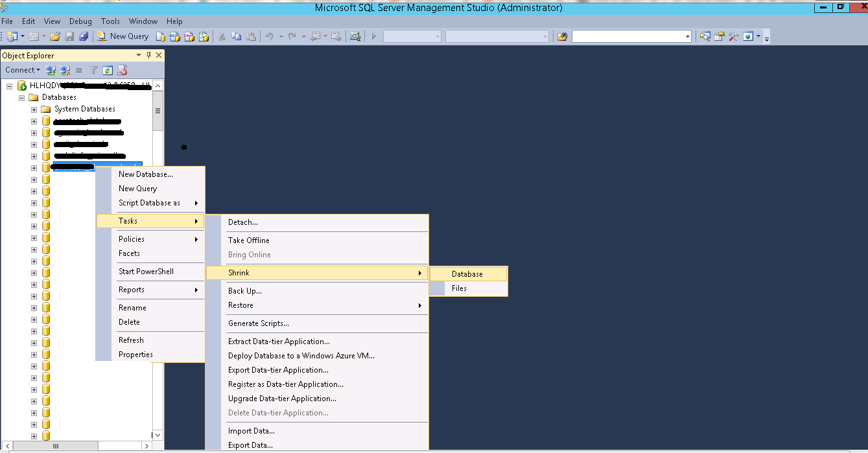Image resolution: width=868 pixels, height=453 pixels.
Task: Click the web browser toolbar icon
Action: (748, 36)
